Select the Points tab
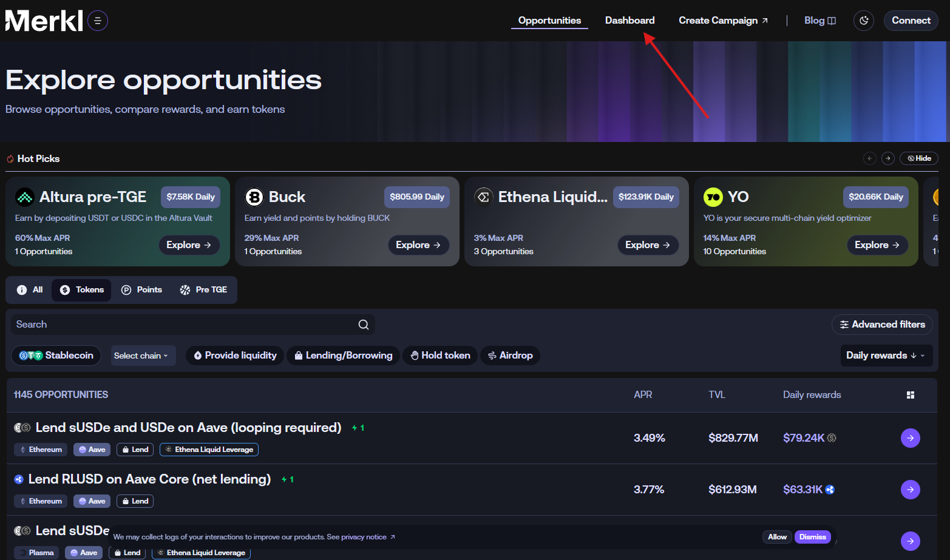The width and height of the screenshot is (950, 560). click(x=142, y=290)
